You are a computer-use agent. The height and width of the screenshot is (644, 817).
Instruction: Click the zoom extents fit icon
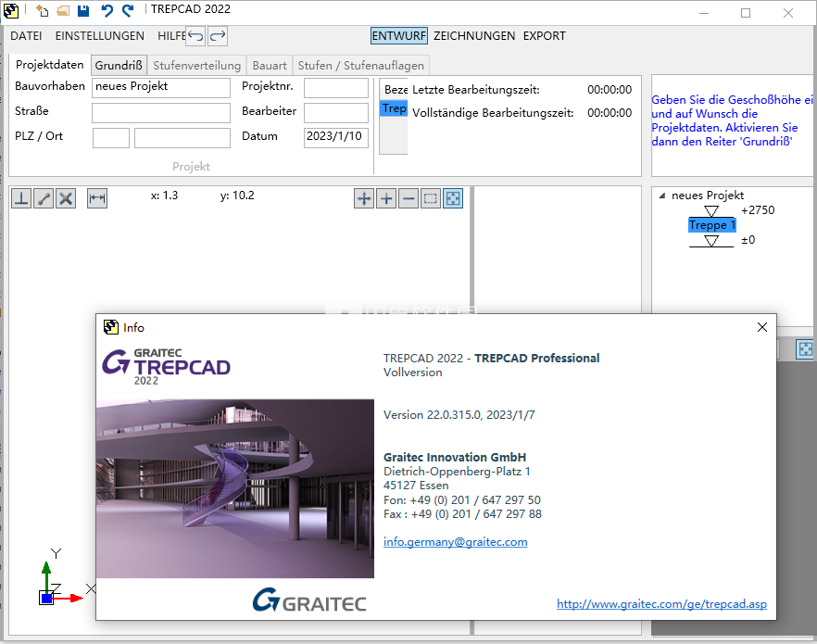453,198
